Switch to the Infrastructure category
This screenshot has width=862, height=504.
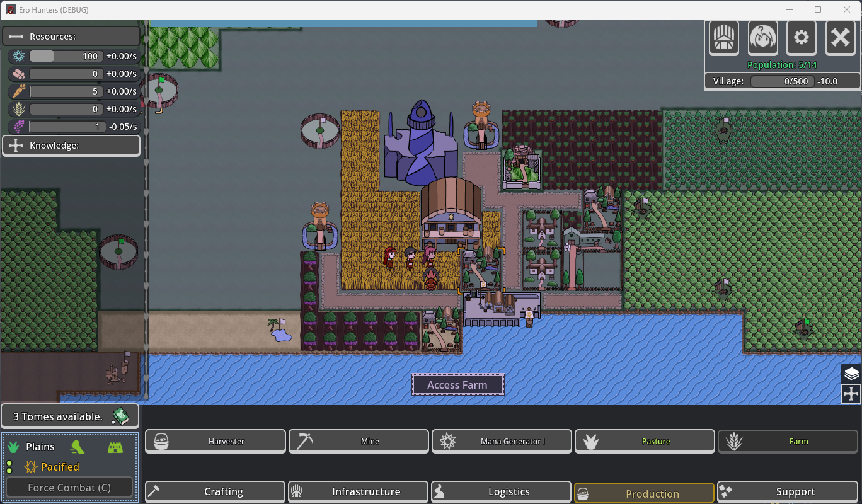pos(358,491)
